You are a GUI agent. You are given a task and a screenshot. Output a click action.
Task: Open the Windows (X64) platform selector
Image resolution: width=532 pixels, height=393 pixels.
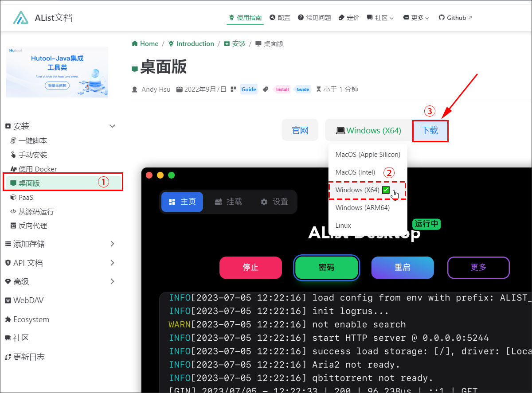368,130
